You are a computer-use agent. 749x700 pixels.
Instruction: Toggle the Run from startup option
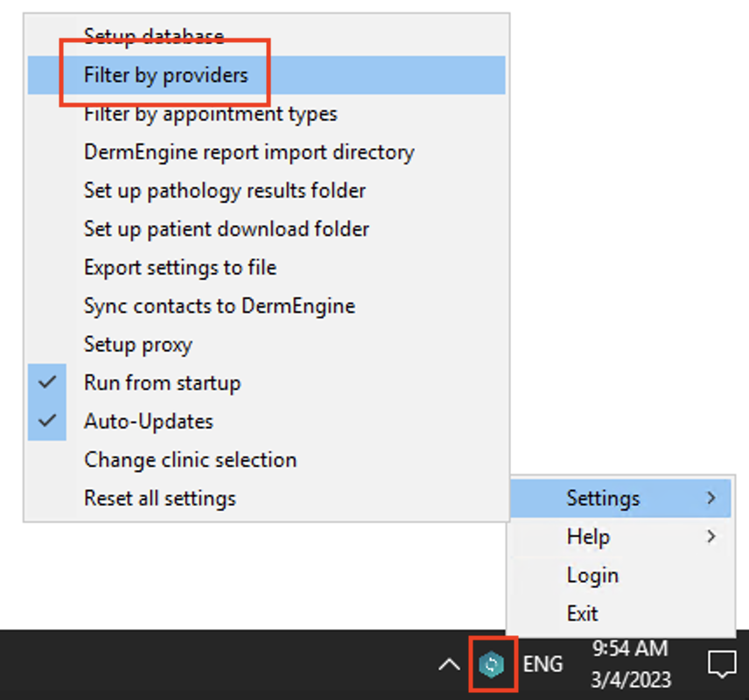coord(162,383)
